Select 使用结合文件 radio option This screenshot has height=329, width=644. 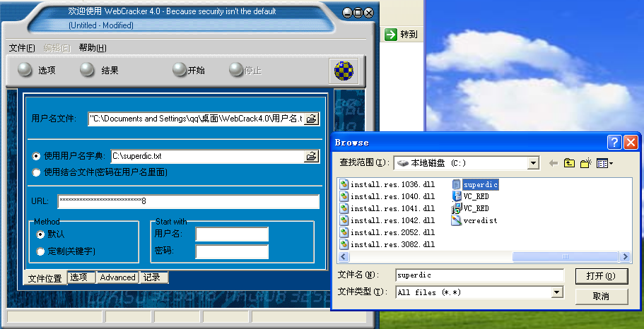pyautogui.click(x=37, y=172)
